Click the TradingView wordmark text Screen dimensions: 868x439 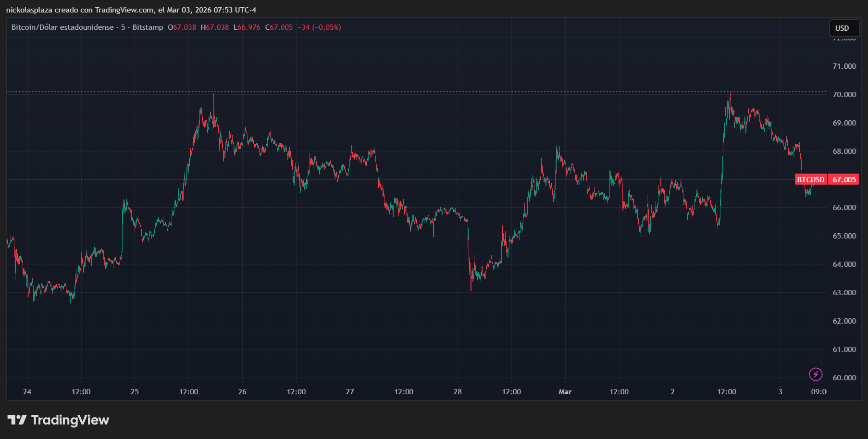point(70,420)
